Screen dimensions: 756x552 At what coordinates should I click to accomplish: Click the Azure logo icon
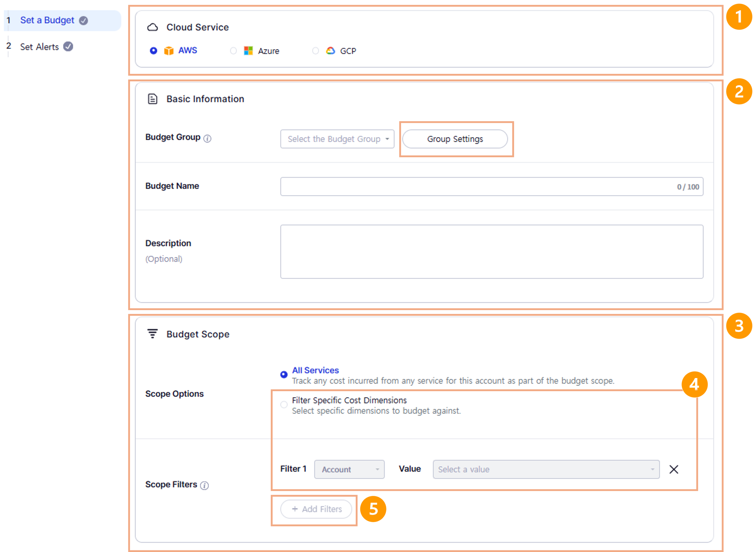coord(248,51)
